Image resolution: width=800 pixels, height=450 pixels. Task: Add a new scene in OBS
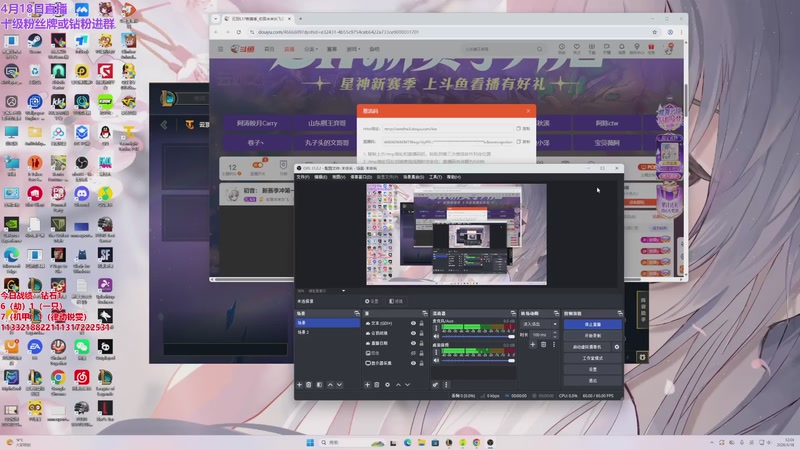tap(299, 385)
